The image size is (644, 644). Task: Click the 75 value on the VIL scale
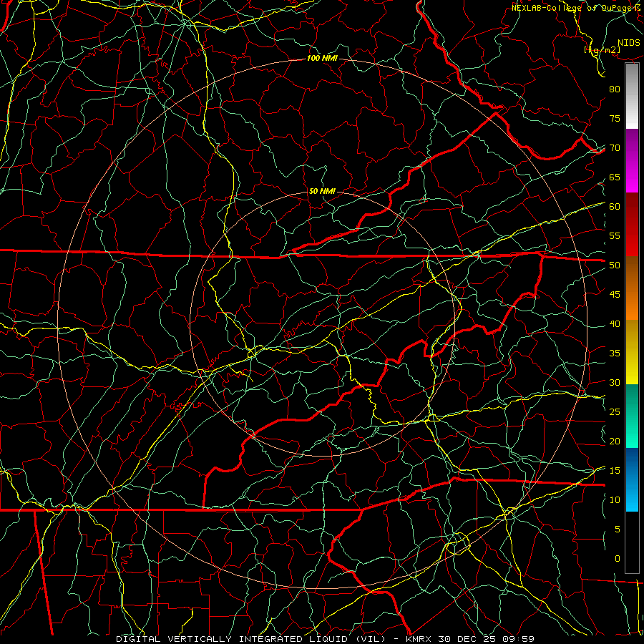point(615,118)
